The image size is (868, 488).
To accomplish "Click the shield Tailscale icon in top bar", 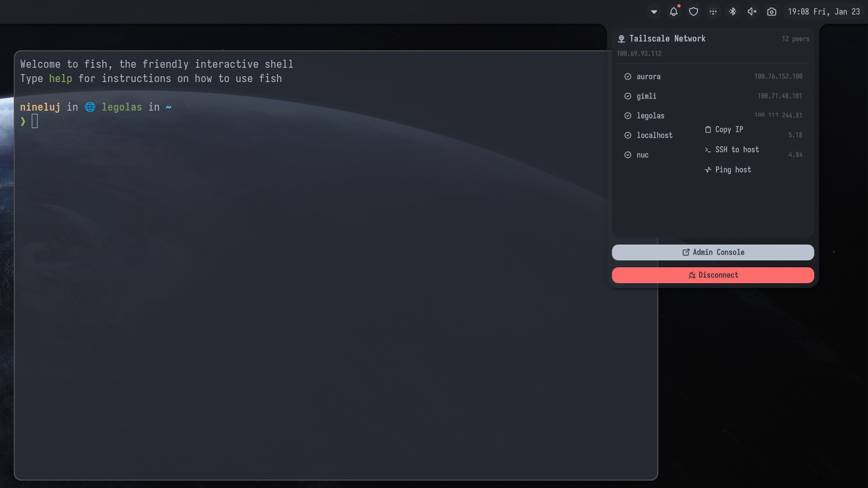I will tap(693, 12).
